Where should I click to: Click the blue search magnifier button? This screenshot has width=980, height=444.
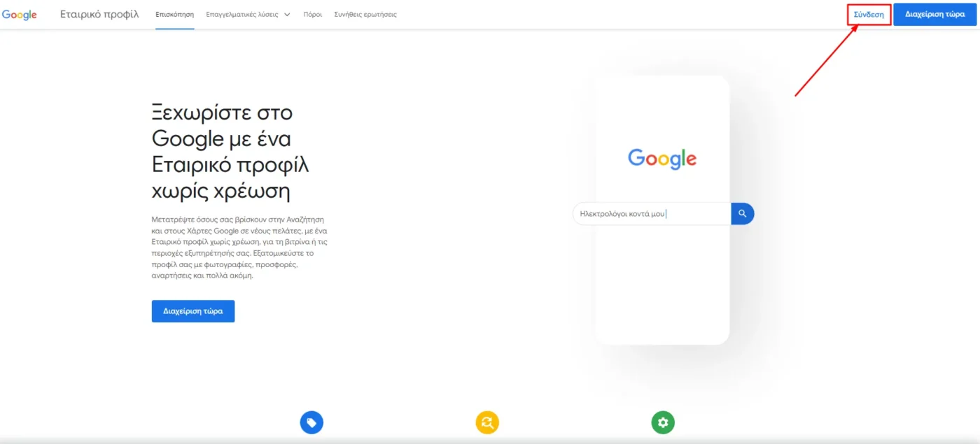pos(743,214)
